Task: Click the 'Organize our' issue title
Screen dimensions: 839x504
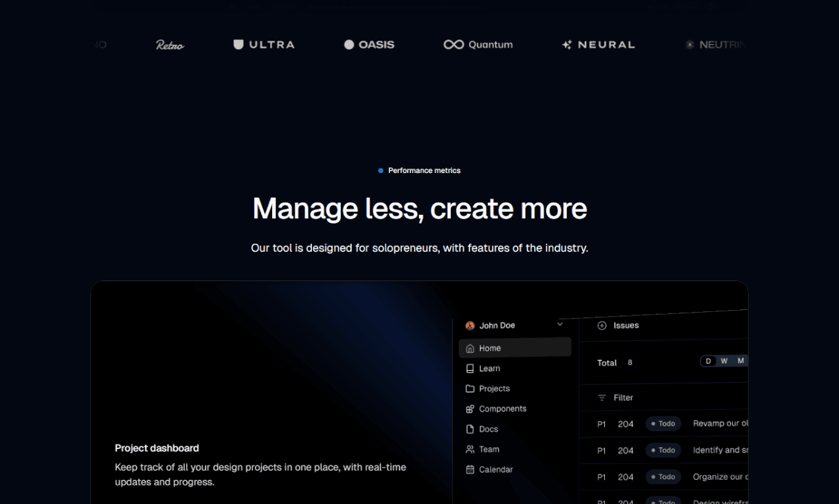Action: (720, 477)
